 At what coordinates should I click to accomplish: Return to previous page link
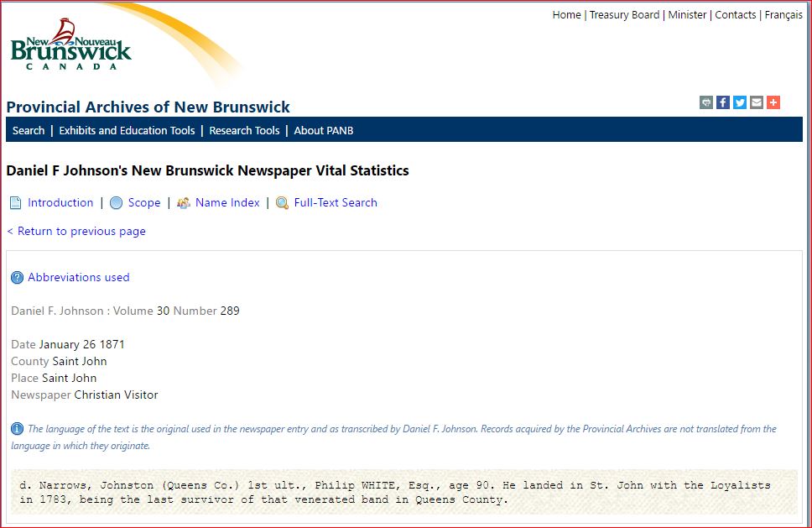click(x=76, y=231)
